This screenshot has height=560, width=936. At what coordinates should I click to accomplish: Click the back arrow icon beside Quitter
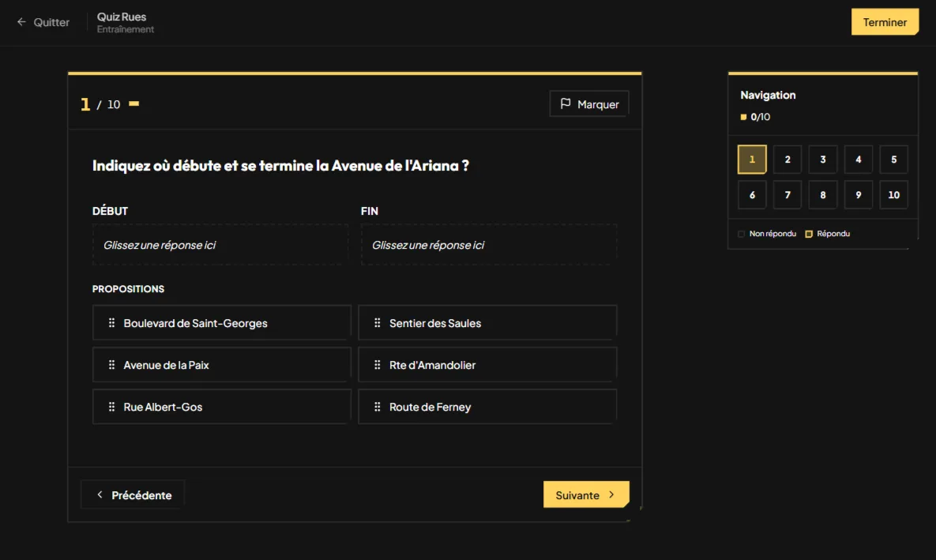pos(21,22)
